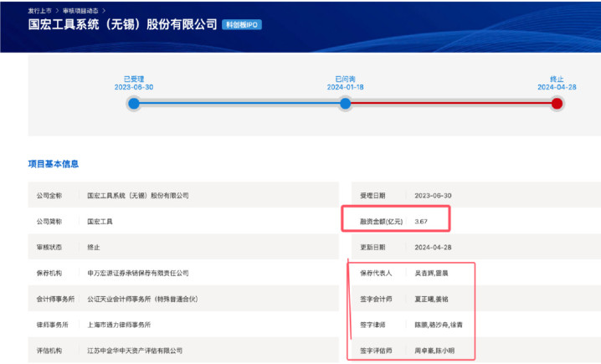This screenshot has height=364, width=601.
Task: Click the 会计师事务所 row label
Action: pyautogui.click(x=55, y=299)
